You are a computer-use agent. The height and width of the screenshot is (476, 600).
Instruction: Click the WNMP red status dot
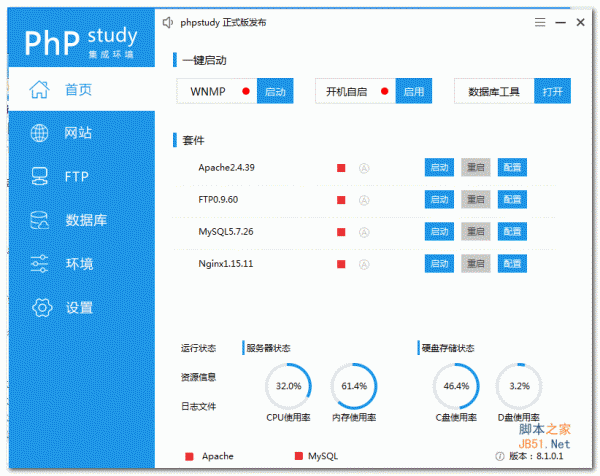(x=246, y=91)
